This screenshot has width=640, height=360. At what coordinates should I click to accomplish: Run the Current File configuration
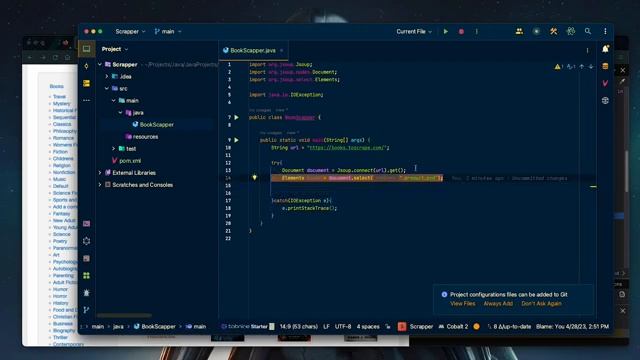(x=446, y=31)
